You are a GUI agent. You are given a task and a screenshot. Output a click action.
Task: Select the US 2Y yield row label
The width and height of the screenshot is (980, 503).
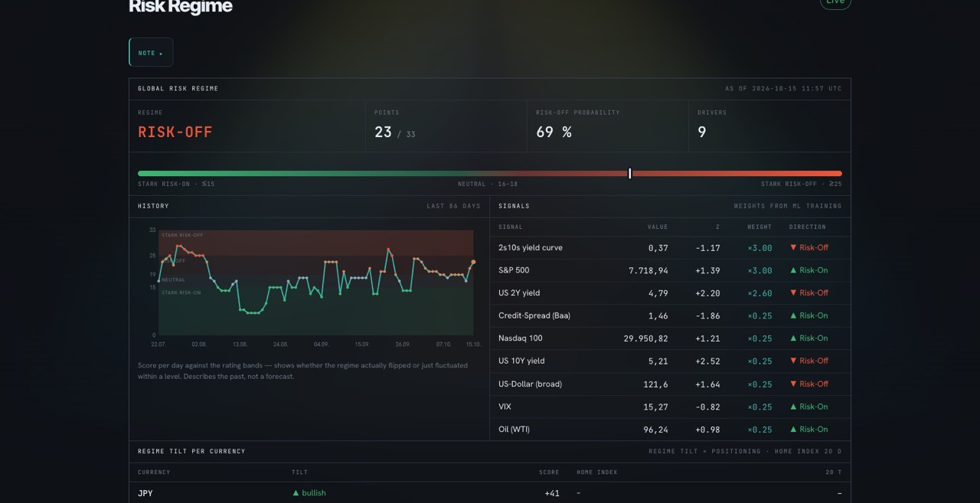519,293
